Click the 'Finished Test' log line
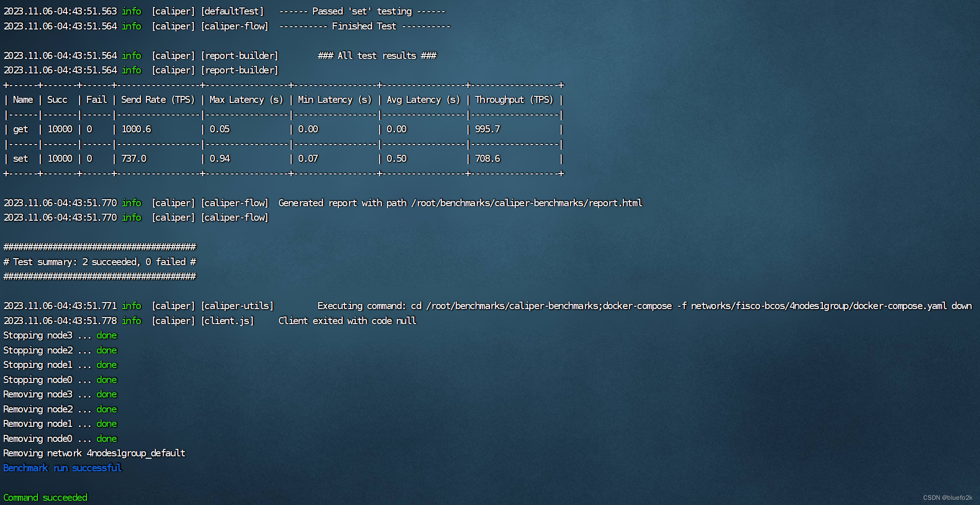Image resolution: width=980 pixels, height=505 pixels. 365,26
